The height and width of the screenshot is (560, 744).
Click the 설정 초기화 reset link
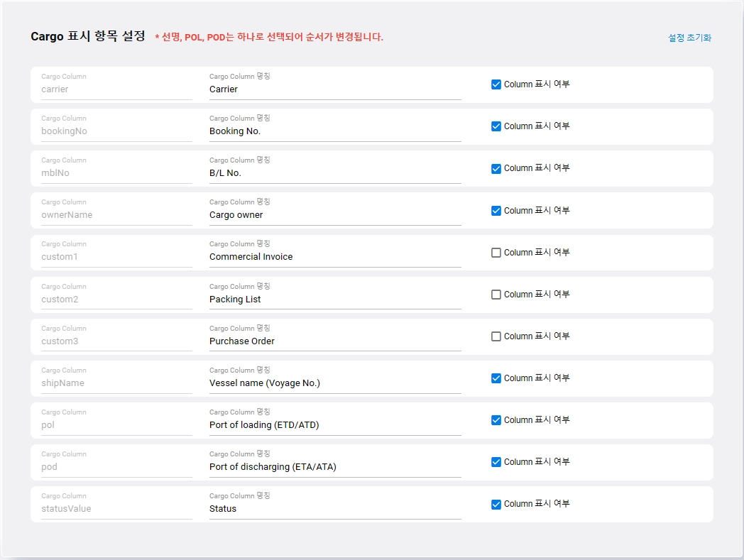[x=689, y=38]
